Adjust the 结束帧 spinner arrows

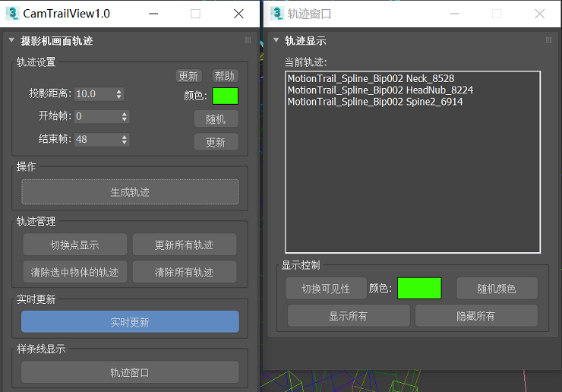[x=125, y=140]
